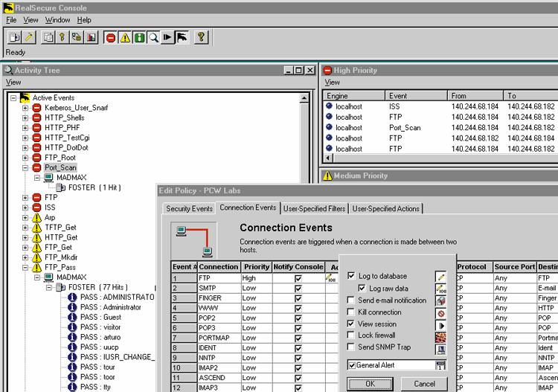Click the red high-priority events toolbar icon
558x392 pixels.
point(111,37)
